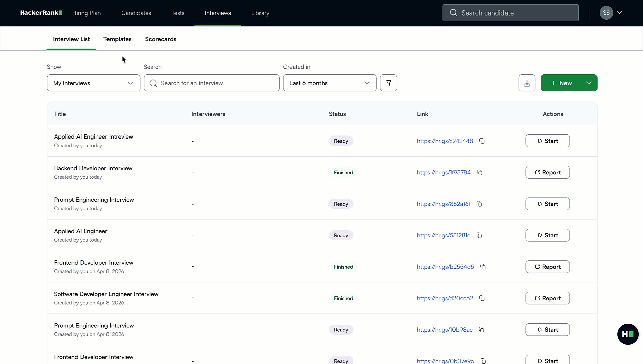Open link https://hr.gs/1f93784
The image size is (643, 364).
tap(443, 172)
